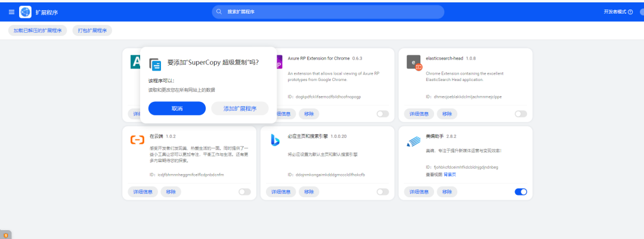The image size is (644, 239).
Task: Click the 开发者模式 label
Action: click(x=615, y=12)
